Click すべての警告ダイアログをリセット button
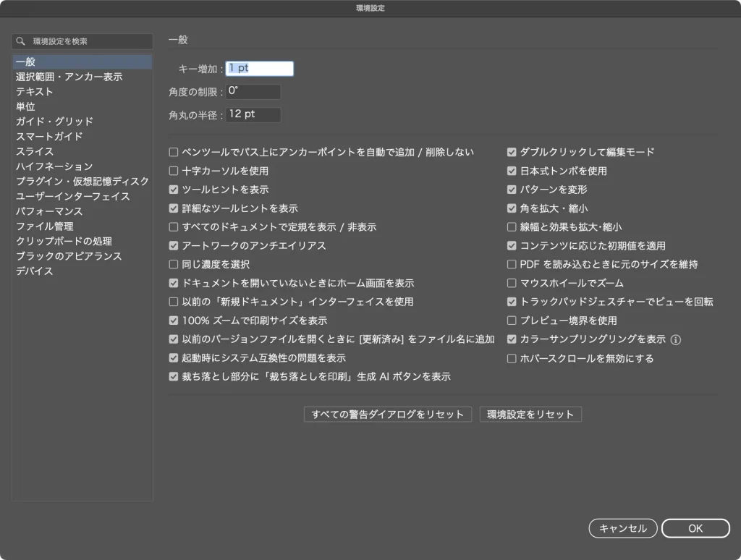The image size is (741, 560). 388,415
